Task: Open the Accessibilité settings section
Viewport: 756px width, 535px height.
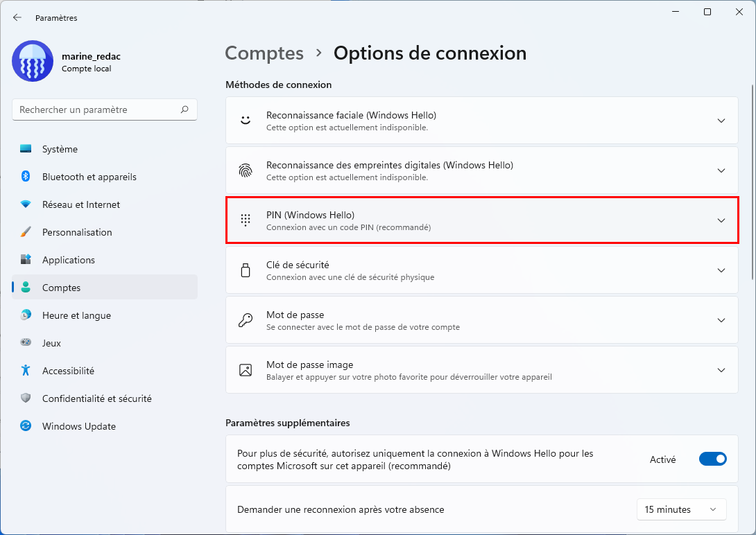Action: point(105,371)
